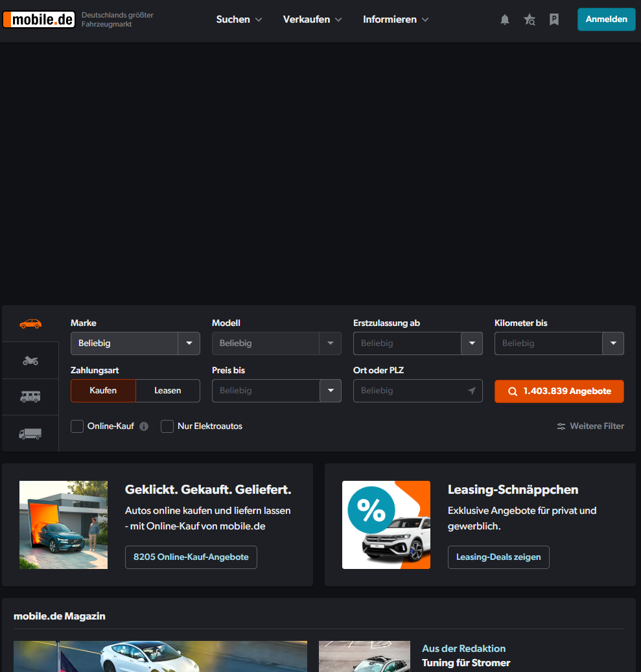The image size is (641, 672).
Task: Open Preis bis dropdown arrow
Action: [331, 390]
